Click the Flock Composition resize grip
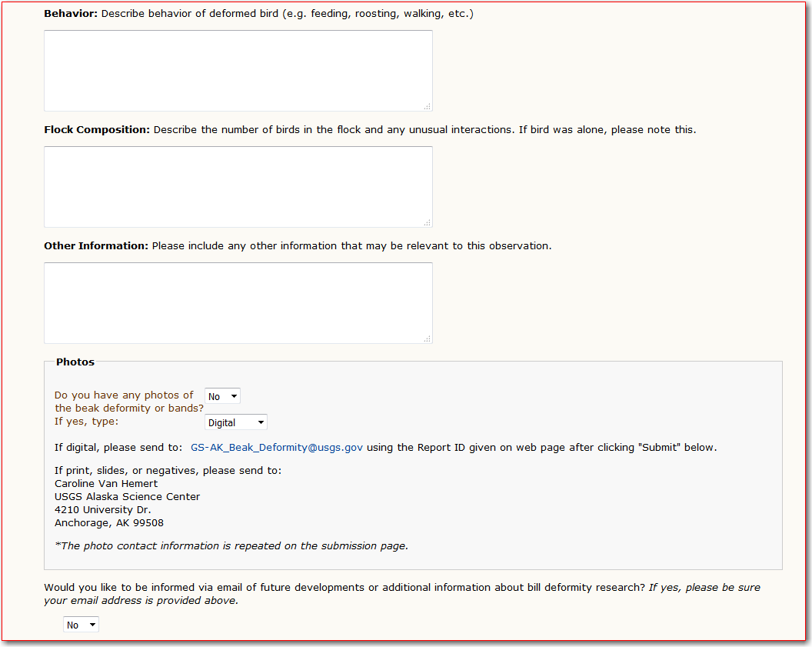Image resolution: width=812 pixels, height=647 pixels. coord(427,222)
